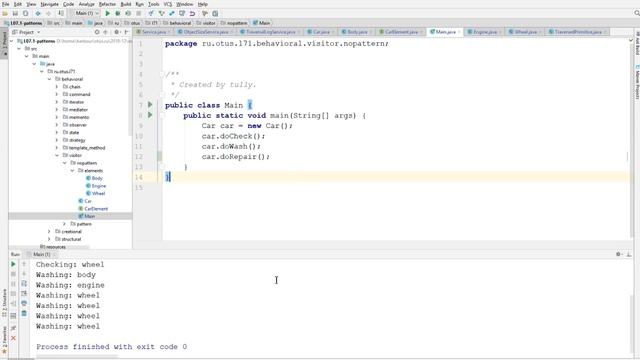Click the behavioral breadcrumb in the navigation bar
The height and width of the screenshot is (360, 640).
[177, 23]
